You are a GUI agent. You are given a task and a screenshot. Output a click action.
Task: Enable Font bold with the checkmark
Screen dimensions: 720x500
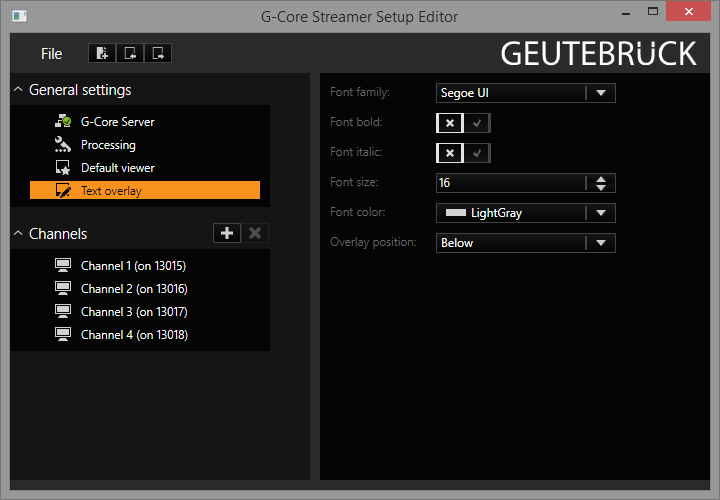click(477, 123)
